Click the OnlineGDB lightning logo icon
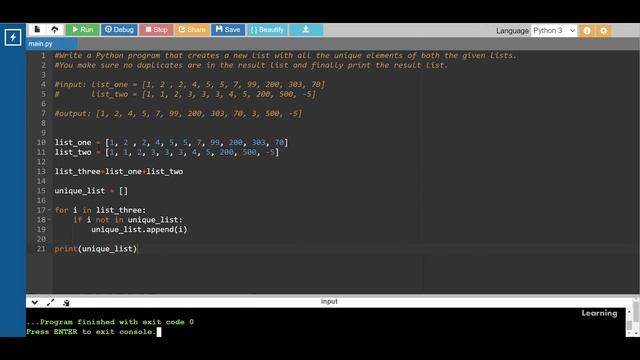The width and height of the screenshot is (640, 360). (x=13, y=37)
